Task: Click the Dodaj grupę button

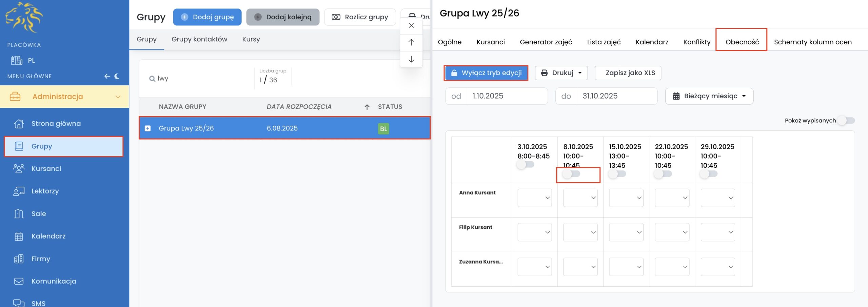Action: click(x=207, y=17)
